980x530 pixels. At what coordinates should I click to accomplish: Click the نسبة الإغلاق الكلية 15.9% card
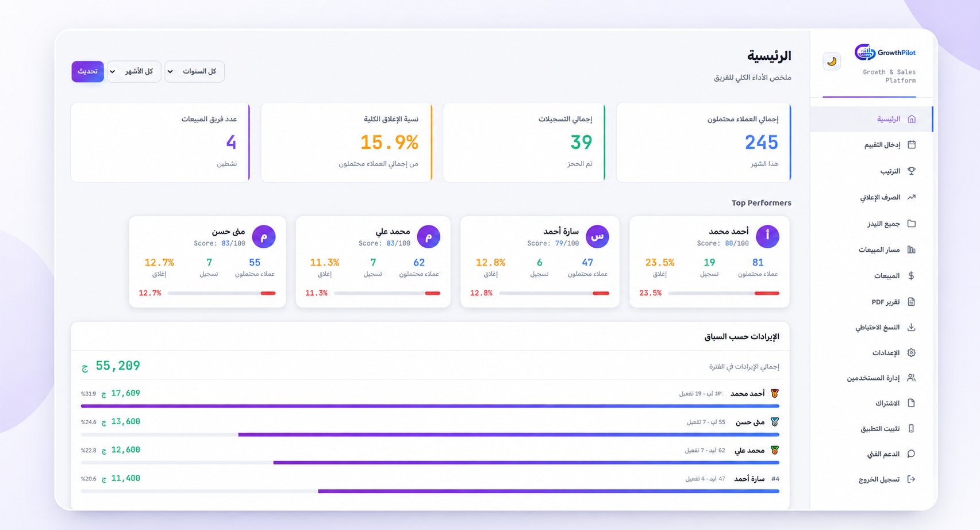point(347,143)
